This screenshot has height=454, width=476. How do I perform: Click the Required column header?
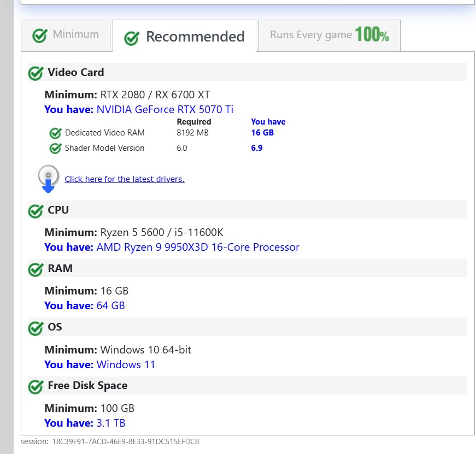pos(194,122)
